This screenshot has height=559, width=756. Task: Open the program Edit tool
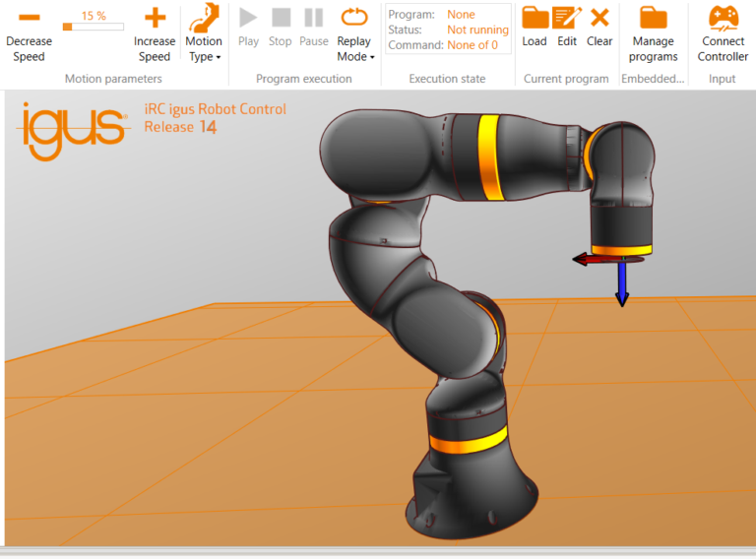tap(566, 19)
